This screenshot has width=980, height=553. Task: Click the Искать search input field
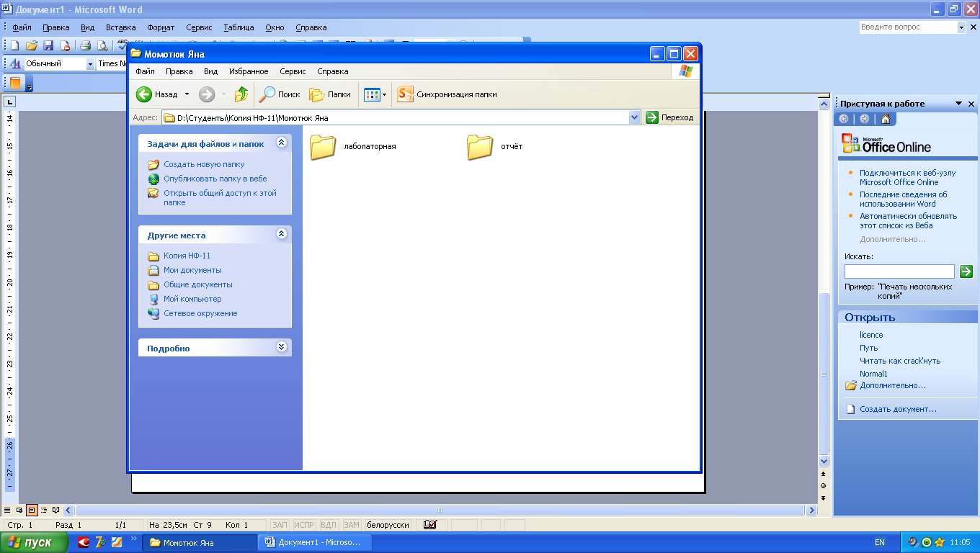pyautogui.click(x=899, y=271)
